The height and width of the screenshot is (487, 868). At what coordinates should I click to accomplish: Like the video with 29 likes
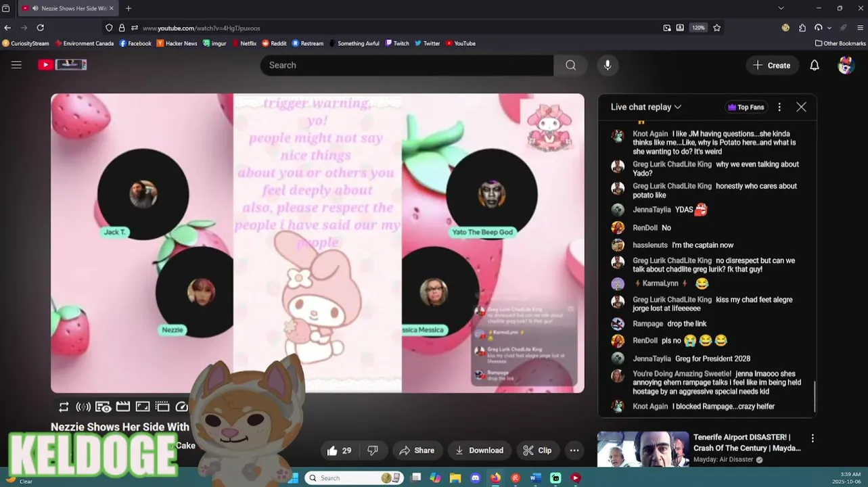tap(340, 450)
